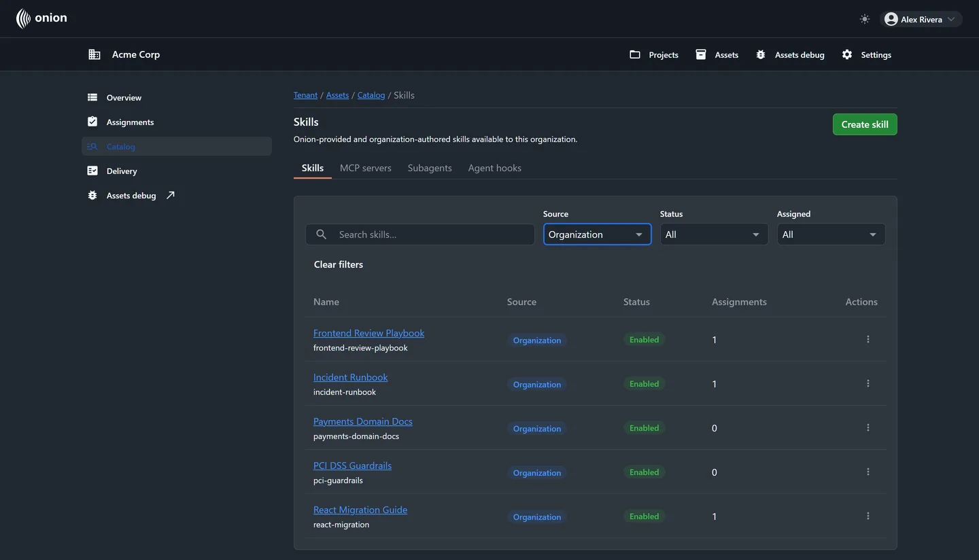Click the Catalog breadcrumb link
The width and height of the screenshot is (979, 560).
371,95
